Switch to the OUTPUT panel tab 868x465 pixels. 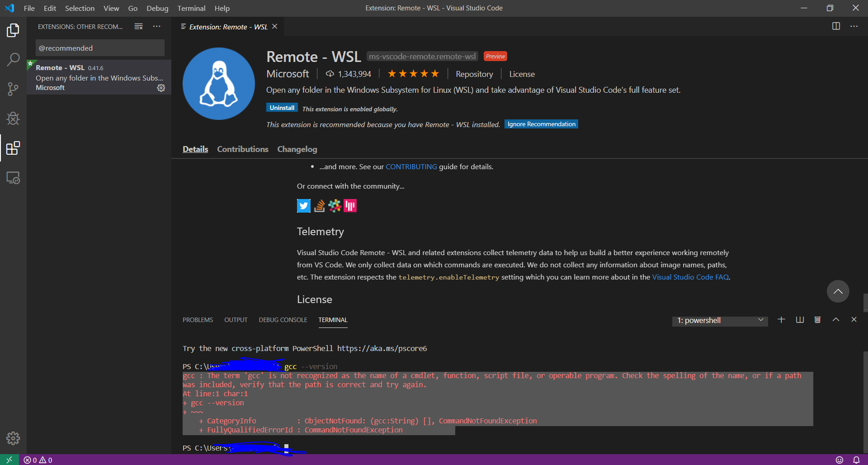236,320
